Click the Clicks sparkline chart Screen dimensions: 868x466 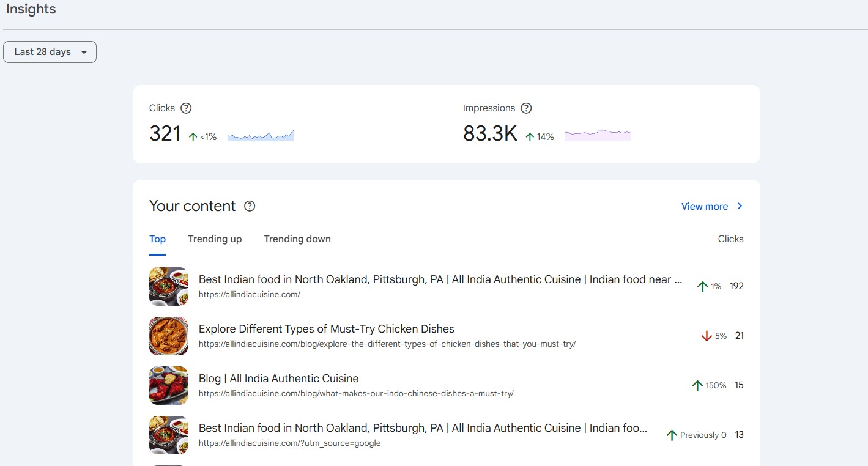[261, 135]
